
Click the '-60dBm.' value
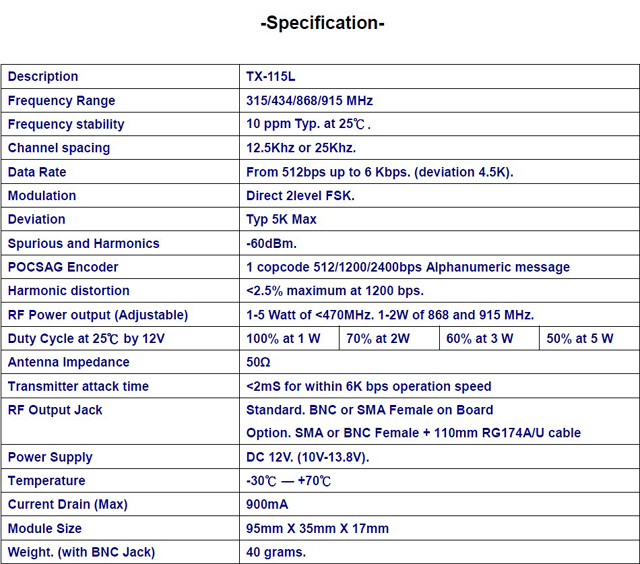point(271,244)
